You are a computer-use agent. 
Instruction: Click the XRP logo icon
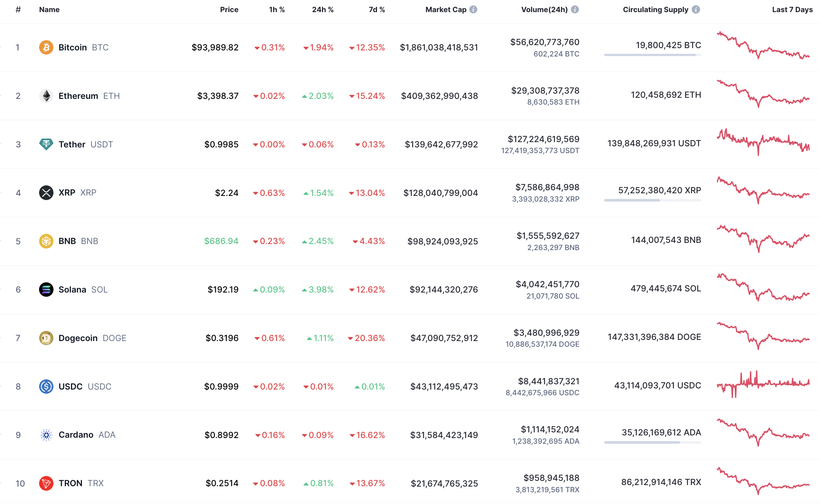point(46,193)
